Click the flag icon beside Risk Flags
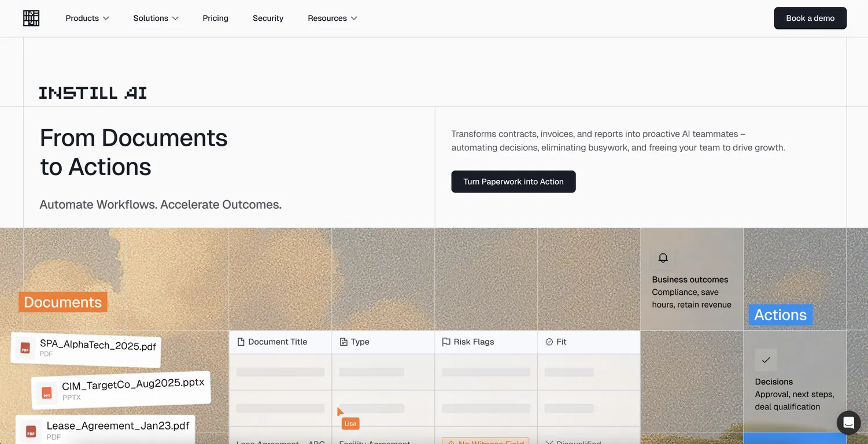The height and width of the screenshot is (444, 868). click(446, 342)
